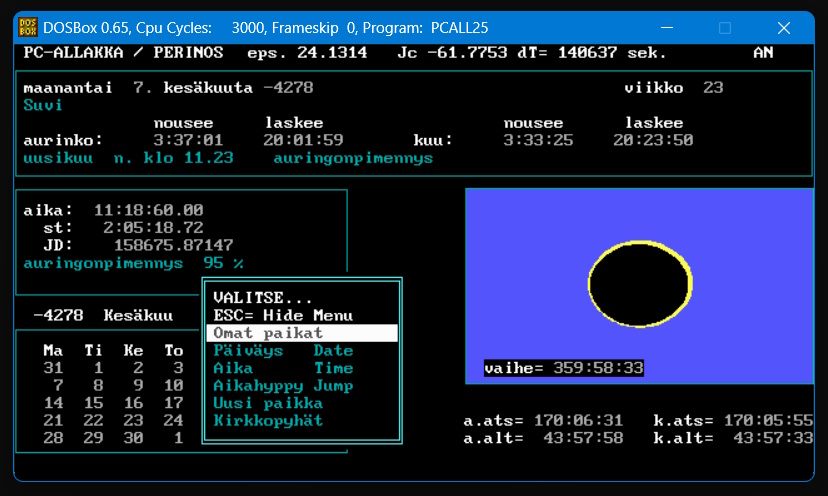This screenshot has width=828, height=496.
Task: Click the Ke weekday column header
Action: 133,350
